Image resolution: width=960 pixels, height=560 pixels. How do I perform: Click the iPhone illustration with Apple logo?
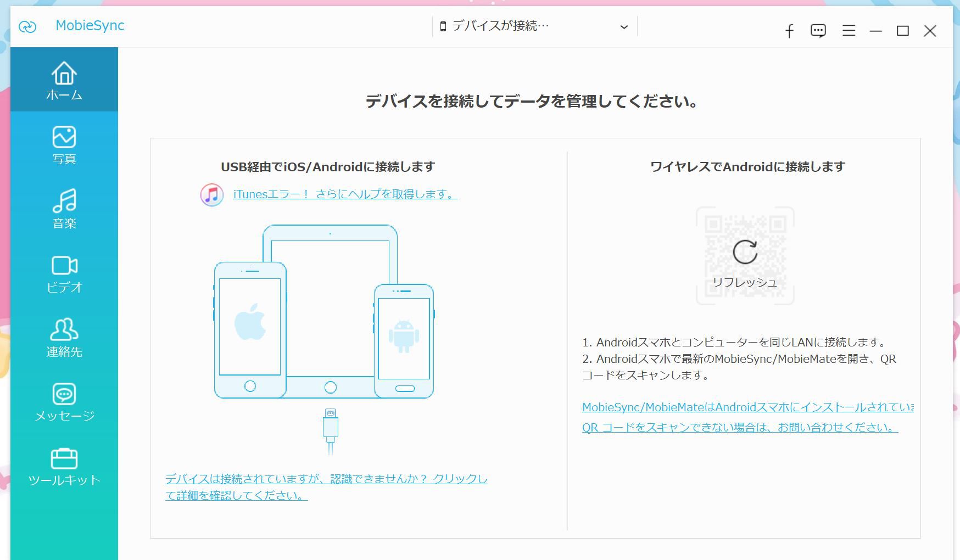pyautogui.click(x=250, y=330)
